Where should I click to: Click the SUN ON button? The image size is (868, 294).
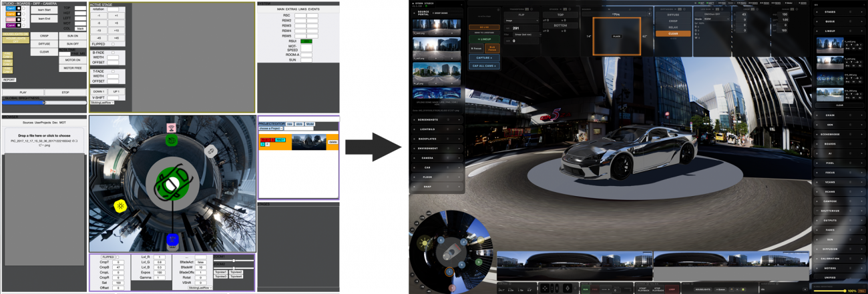coord(73,36)
